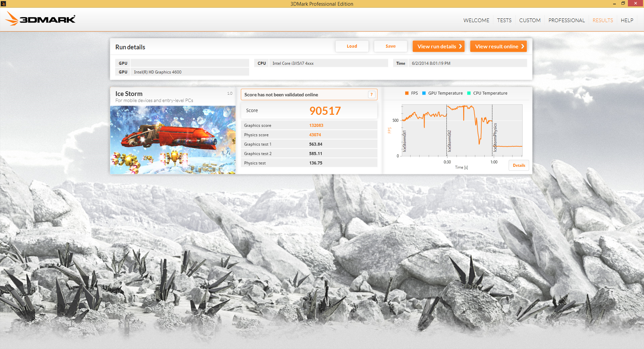Click the arrow on View result online
This screenshot has height=349, width=644.
[x=523, y=46]
